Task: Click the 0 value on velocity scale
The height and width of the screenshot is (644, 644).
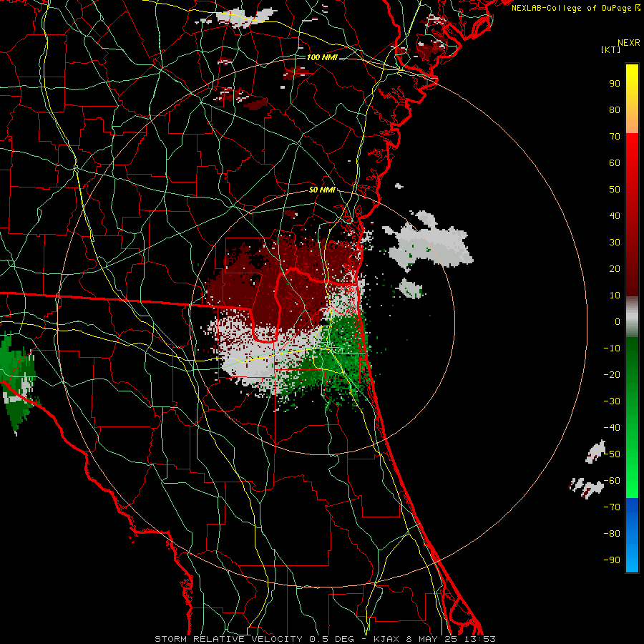Action: [x=618, y=321]
